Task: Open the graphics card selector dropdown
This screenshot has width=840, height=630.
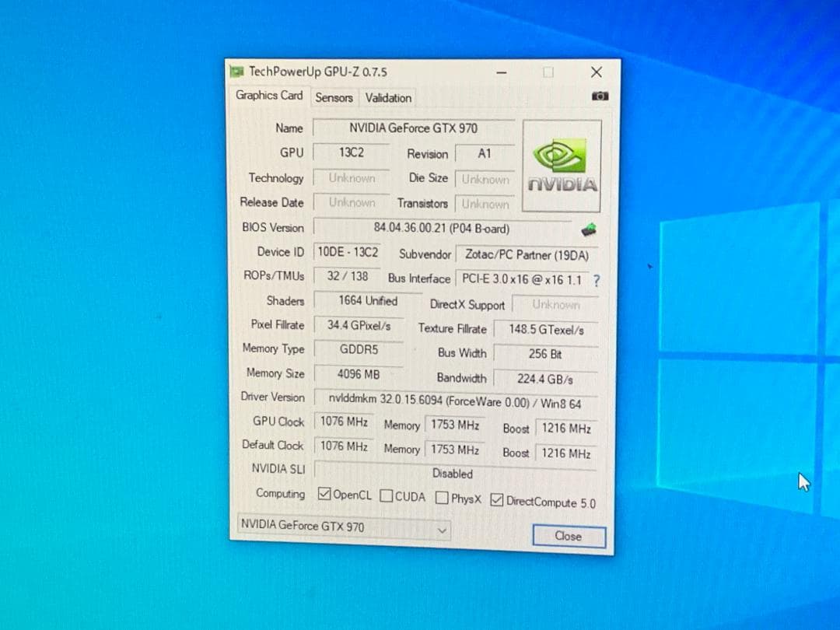Action: point(442,530)
